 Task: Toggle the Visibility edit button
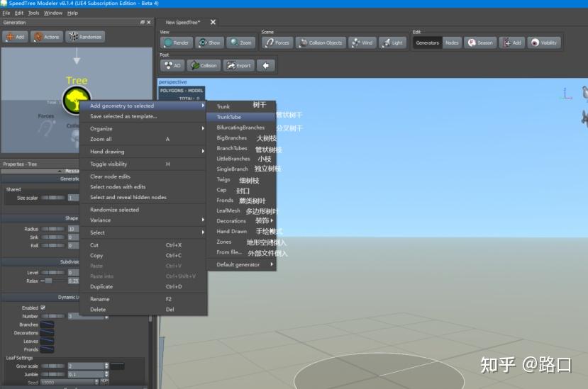pos(544,43)
